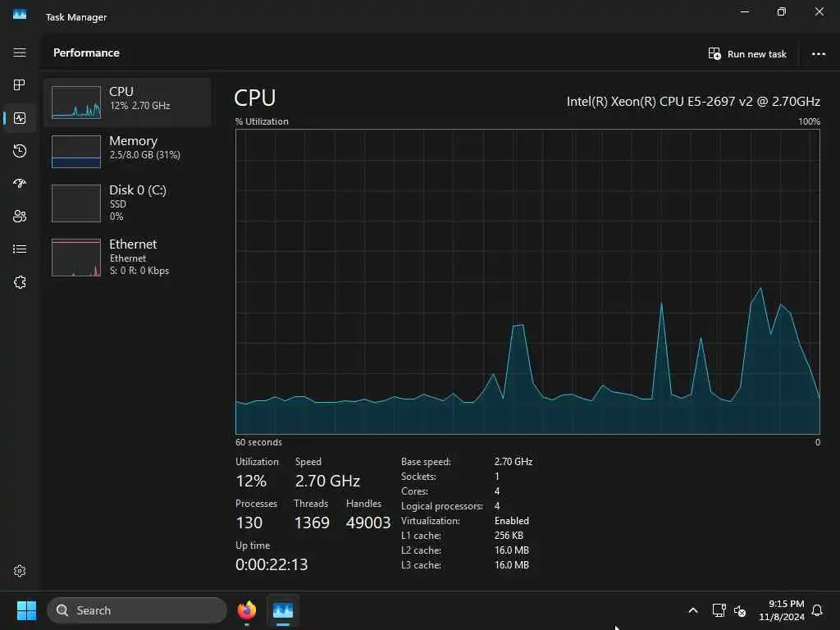Show hidden system tray icons
The image size is (840, 630).
tap(692, 610)
